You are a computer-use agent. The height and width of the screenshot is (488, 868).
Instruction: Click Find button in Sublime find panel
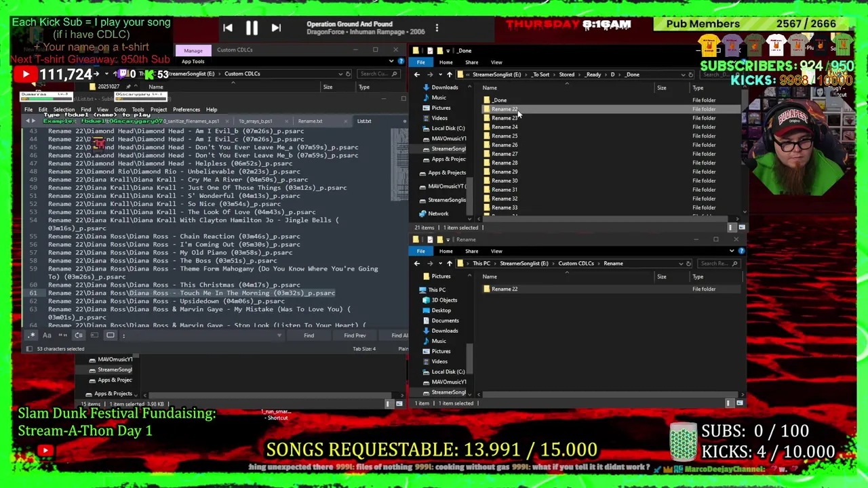pos(309,335)
